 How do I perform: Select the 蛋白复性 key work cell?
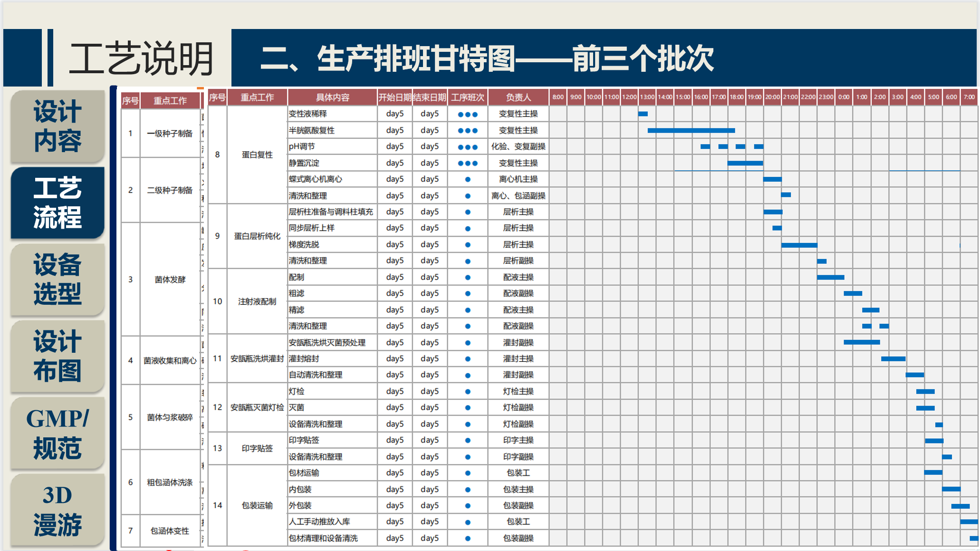point(257,155)
